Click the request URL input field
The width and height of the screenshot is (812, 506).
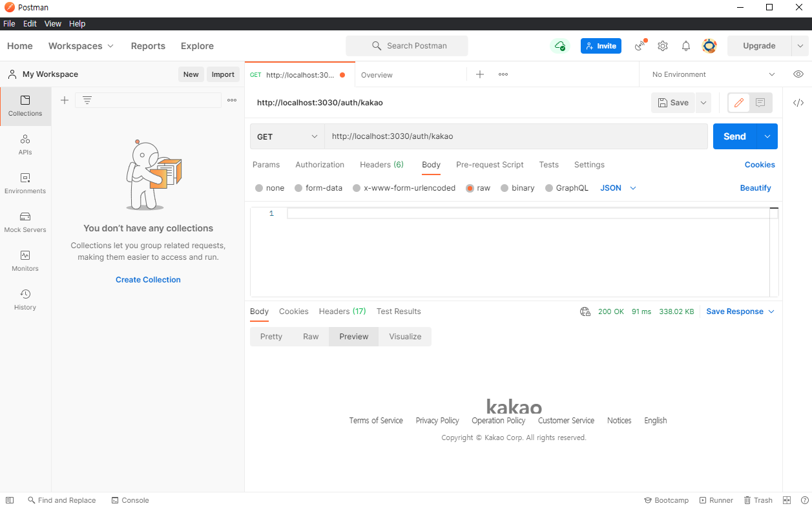point(516,136)
